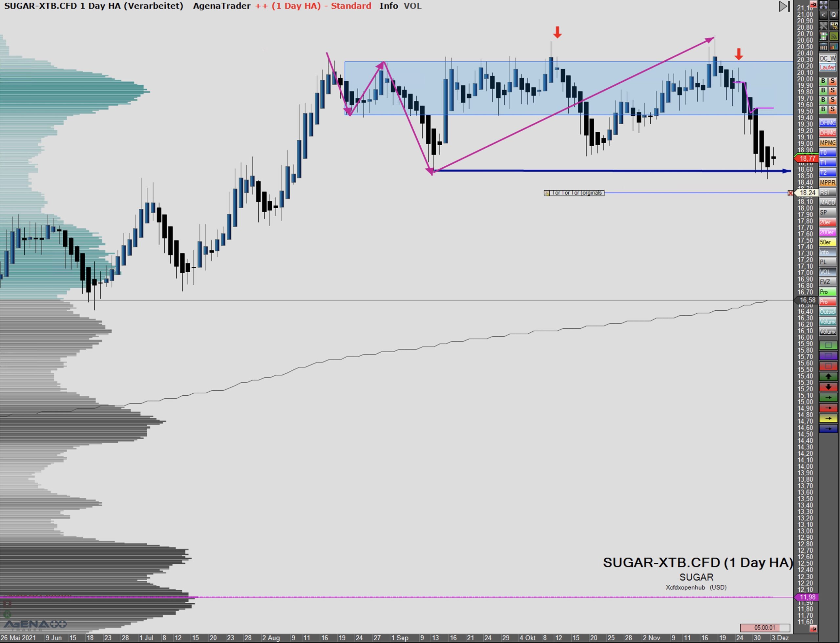The height and width of the screenshot is (643, 840).
Task: Click the colored bar chart icon
Action: click(833, 47)
